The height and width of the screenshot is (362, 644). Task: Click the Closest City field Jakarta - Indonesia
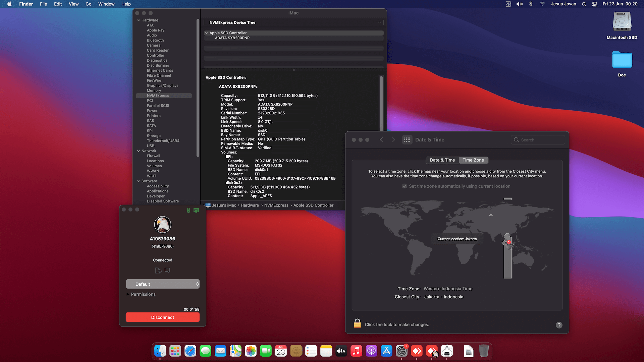[x=443, y=297]
